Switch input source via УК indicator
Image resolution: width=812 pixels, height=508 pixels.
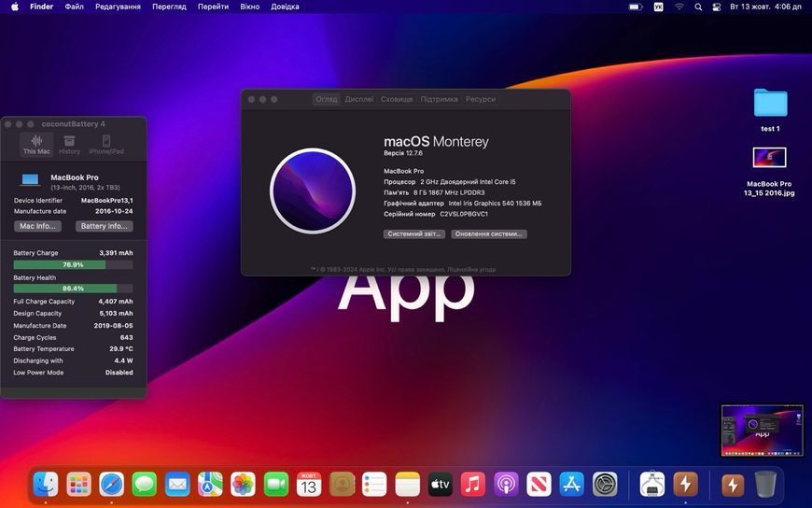coord(658,7)
